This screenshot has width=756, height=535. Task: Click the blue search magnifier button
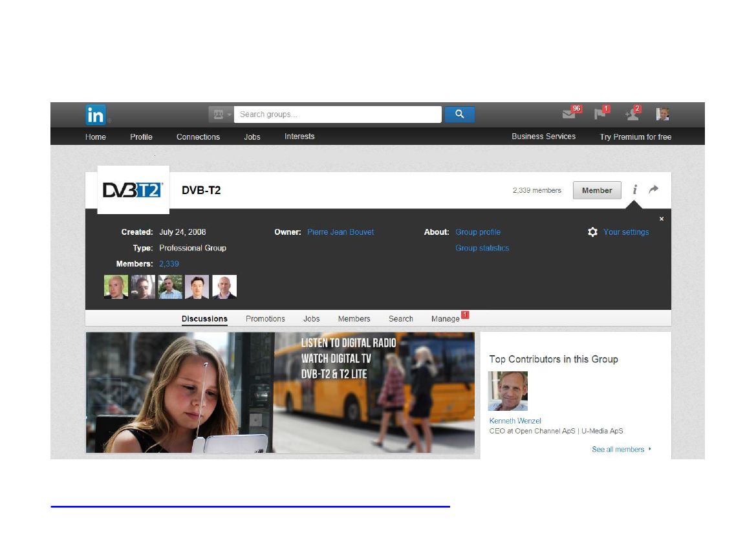pos(459,115)
